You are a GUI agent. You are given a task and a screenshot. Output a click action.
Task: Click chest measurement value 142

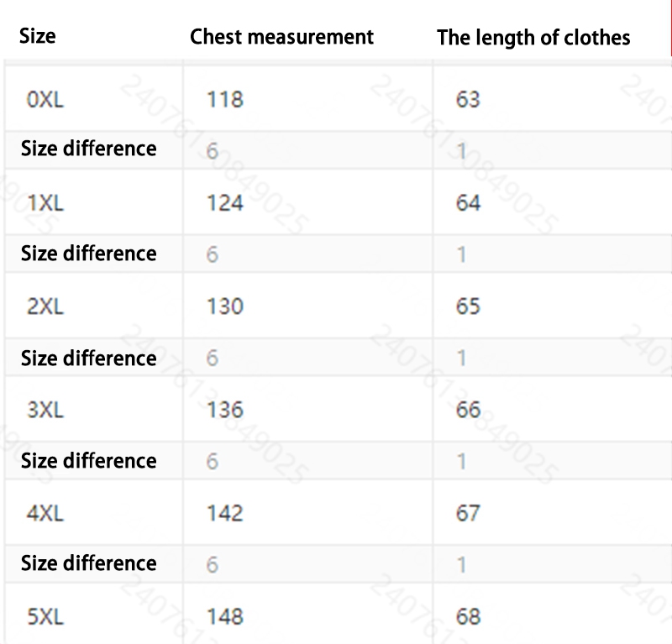(x=225, y=513)
